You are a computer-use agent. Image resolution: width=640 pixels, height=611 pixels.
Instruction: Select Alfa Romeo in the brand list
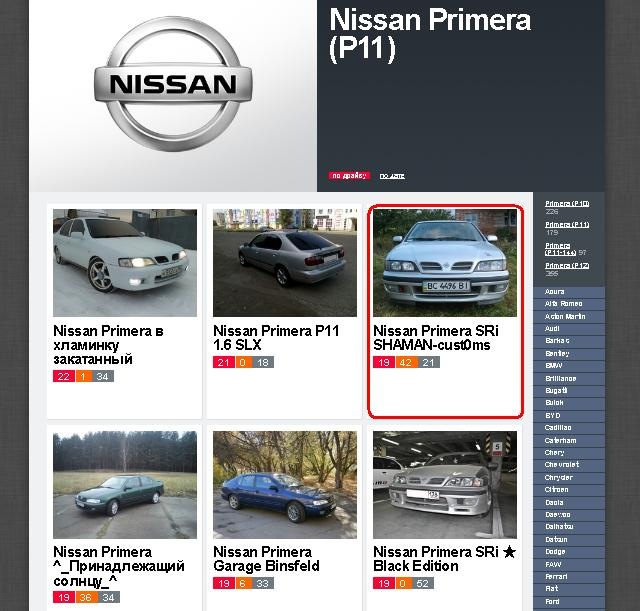pos(563,304)
